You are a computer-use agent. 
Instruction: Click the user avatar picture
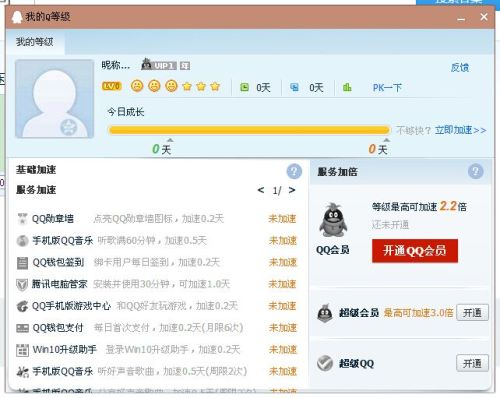pyautogui.click(x=55, y=99)
